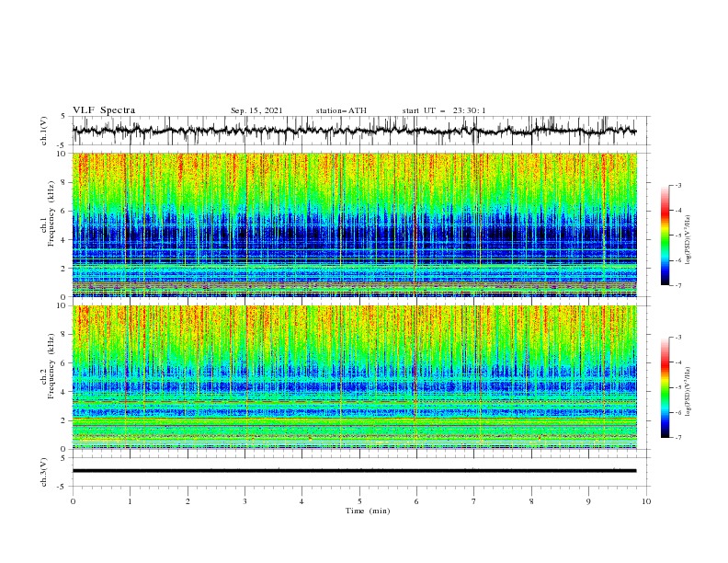728x563 pixels.
Task: Click time axis tick label "7"
Action: click(x=474, y=501)
